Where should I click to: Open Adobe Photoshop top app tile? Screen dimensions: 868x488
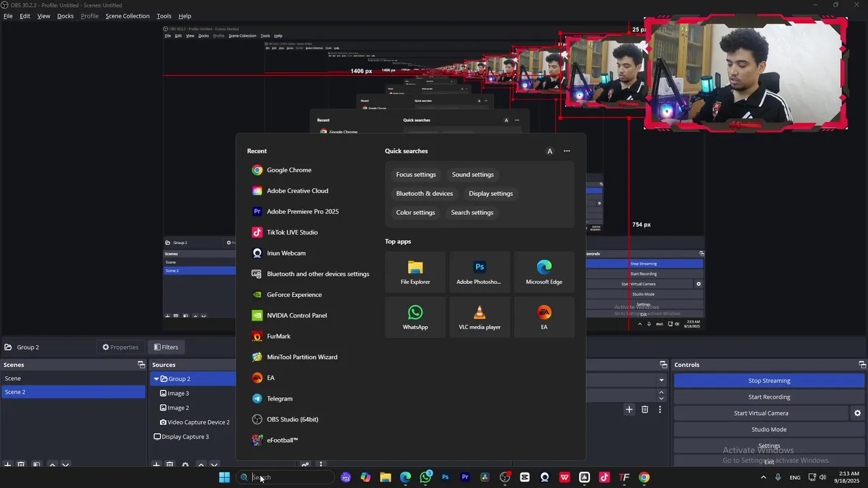point(479,272)
